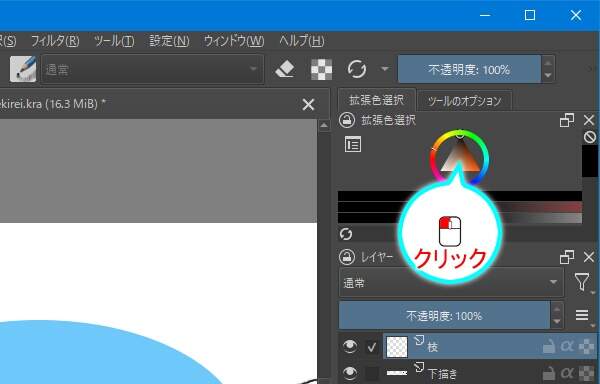Screen dimensions: 600x384
Task: Increase layer opacity with up stepper arrow
Action: pos(557,309)
